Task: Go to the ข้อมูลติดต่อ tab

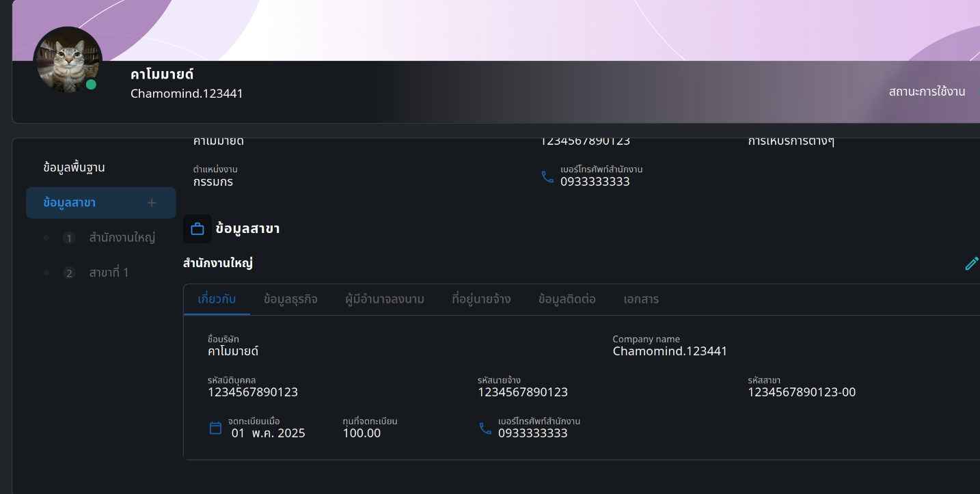Action: (x=567, y=299)
